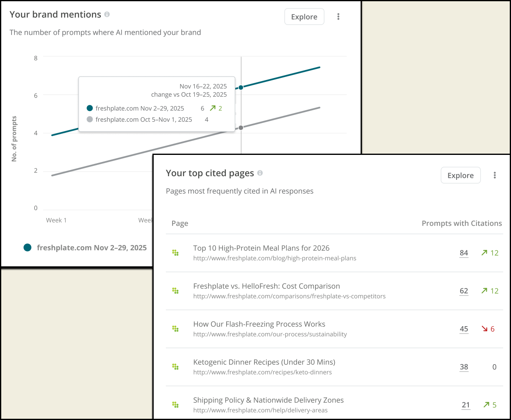
Task: Toggle the freshplate.com Nov 2–29 legend series
Action: (x=85, y=247)
